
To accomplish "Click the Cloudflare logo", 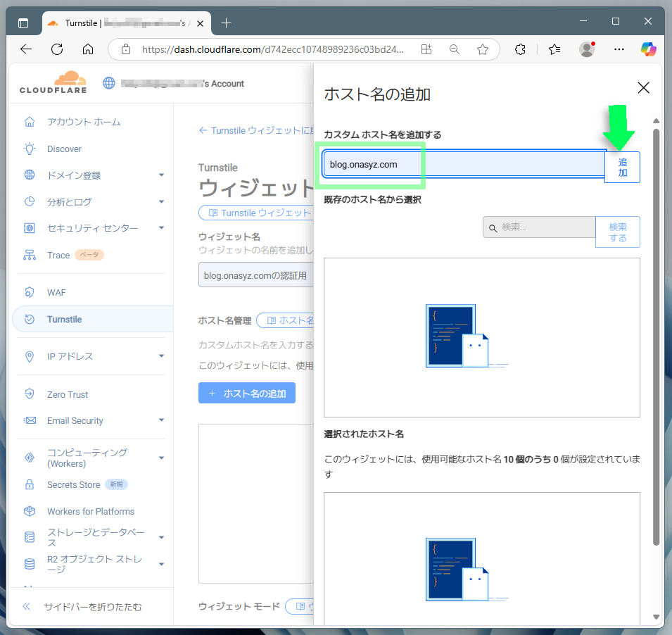I will pyautogui.click(x=53, y=82).
